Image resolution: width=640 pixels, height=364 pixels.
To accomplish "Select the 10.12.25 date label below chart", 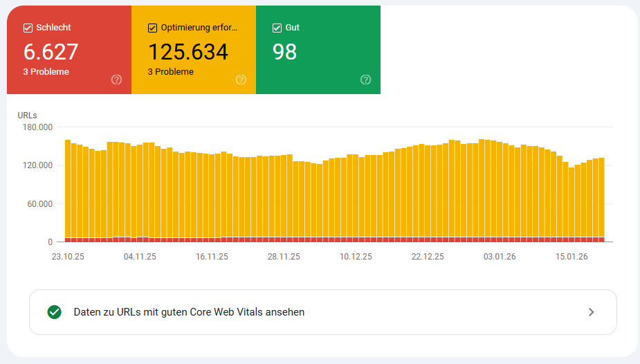I will [x=356, y=256].
